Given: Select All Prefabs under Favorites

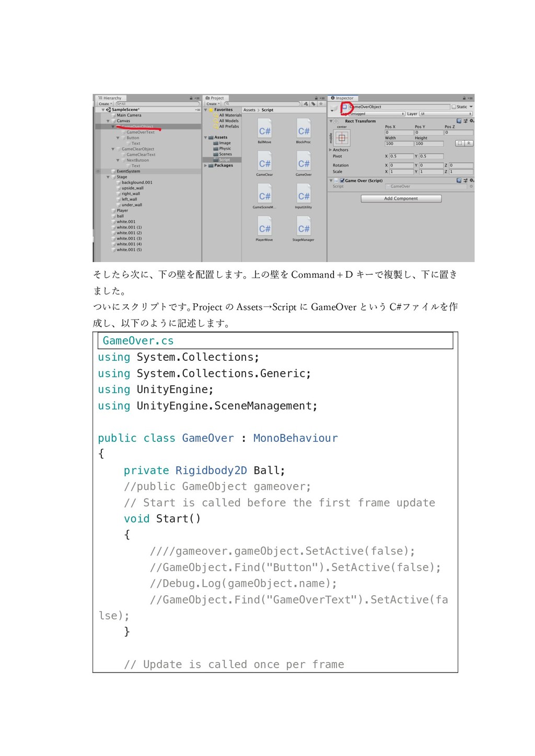Looking at the screenshot, I should 229,126.
